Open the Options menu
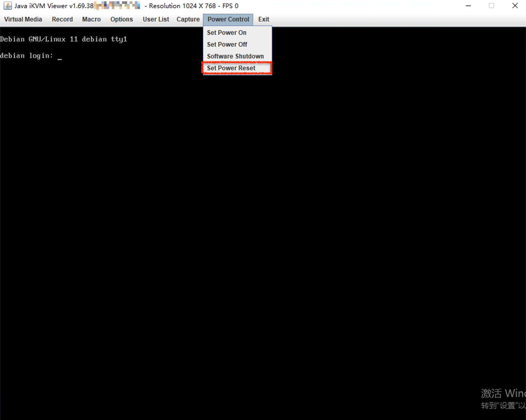The image size is (526, 420). (122, 19)
